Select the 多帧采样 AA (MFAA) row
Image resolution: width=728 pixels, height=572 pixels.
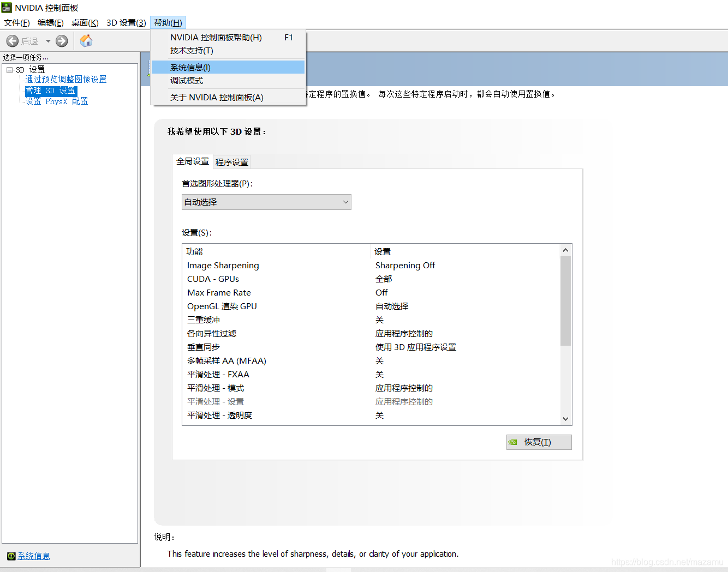[371, 361]
